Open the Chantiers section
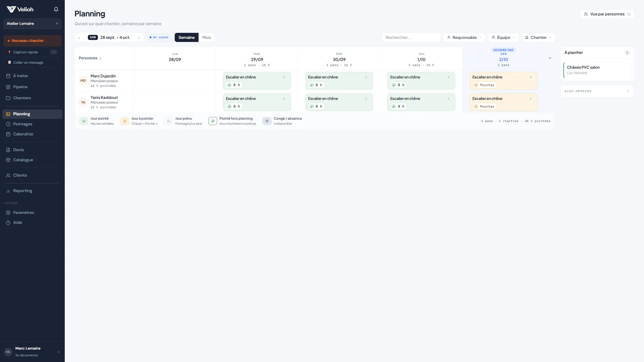644x362 pixels. (32, 98)
